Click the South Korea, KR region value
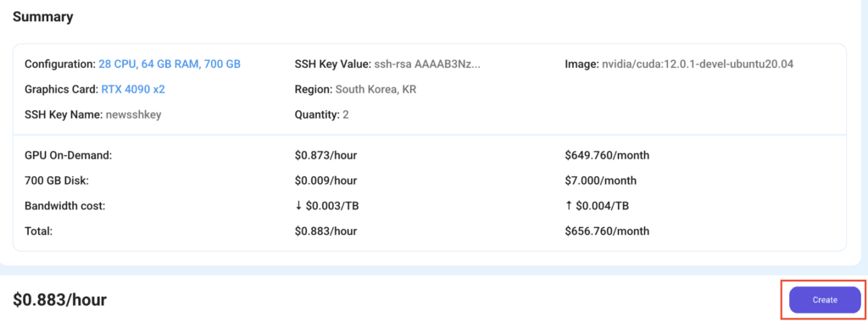Viewport: 868px width, 328px height. (x=376, y=89)
